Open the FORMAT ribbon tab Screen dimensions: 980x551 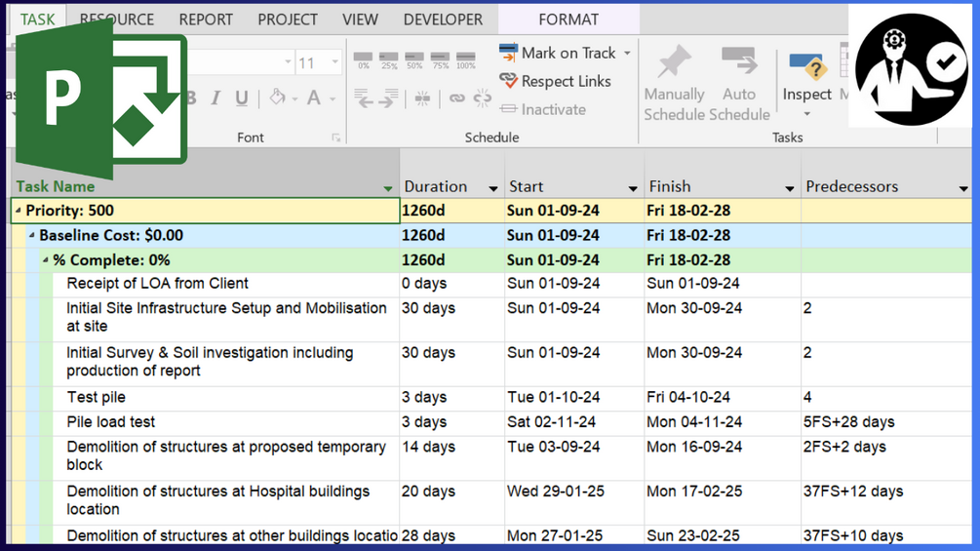pos(568,20)
